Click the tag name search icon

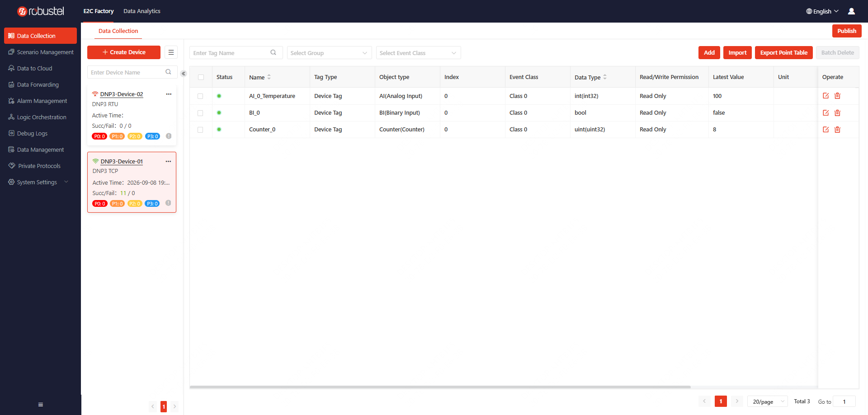(274, 52)
